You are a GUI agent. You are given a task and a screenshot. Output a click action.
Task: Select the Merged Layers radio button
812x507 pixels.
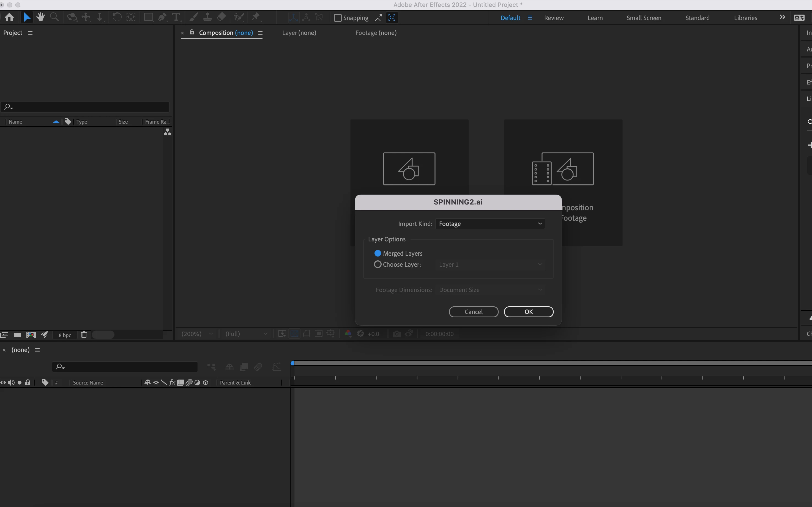(378, 253)
